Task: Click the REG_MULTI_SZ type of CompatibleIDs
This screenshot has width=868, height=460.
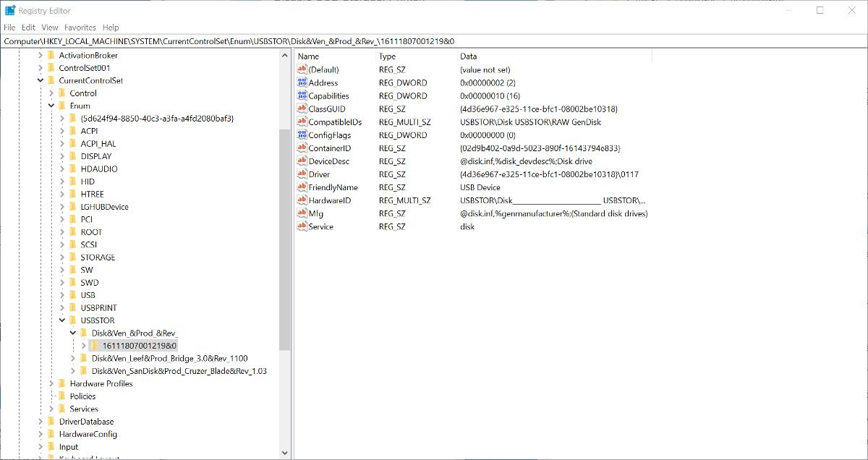Action: tap(405, 122)
